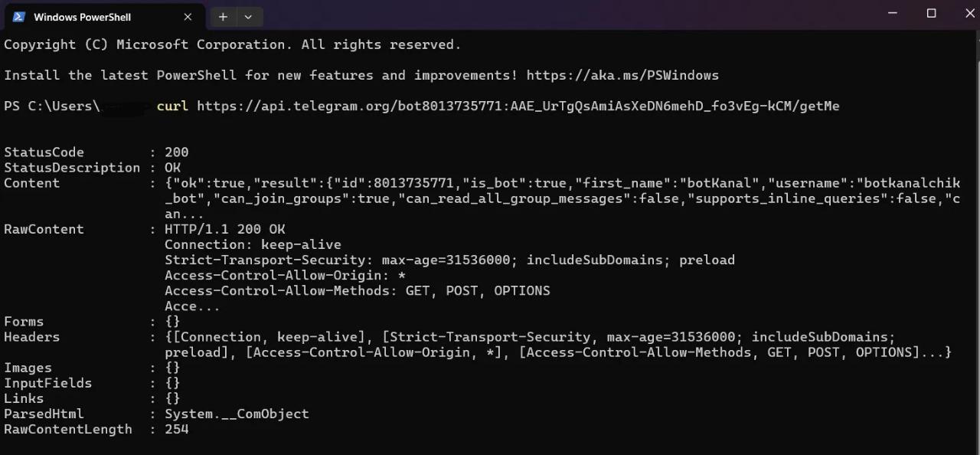Screen dimensions: 980x455
Task: Click the Copyright Microsoft Corporation line
Action: click(233, 44)
